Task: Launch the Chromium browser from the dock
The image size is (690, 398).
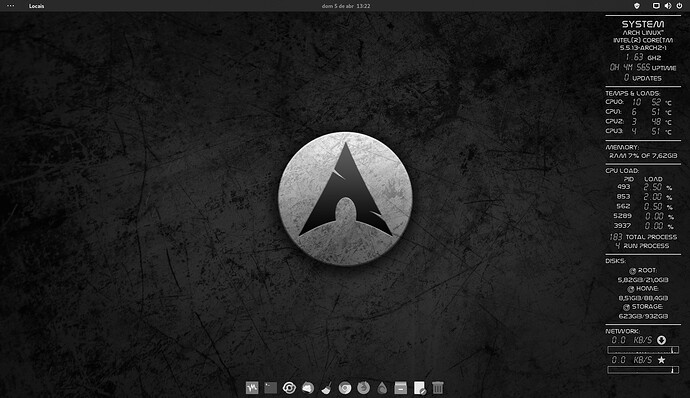Action: [345, 388]
